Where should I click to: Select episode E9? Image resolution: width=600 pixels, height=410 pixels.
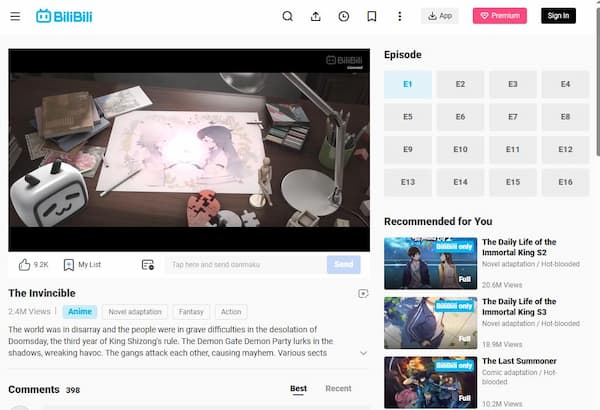pos(408,149)
